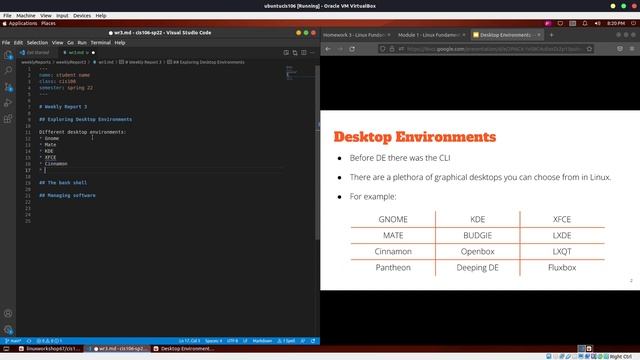The width and height of the screenshot is (640, 360).
Task: Open the VS Code Selection menu
Action: point(37,42)
